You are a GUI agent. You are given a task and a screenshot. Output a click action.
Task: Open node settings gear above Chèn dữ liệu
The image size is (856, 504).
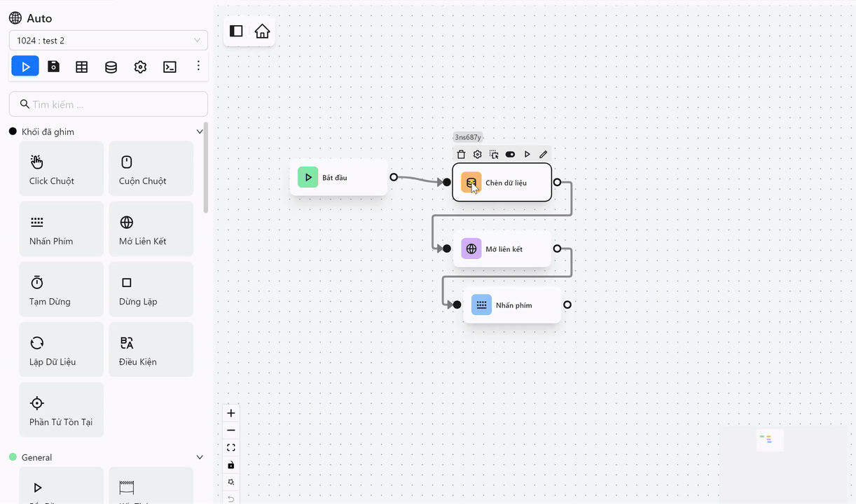point(478,155)
